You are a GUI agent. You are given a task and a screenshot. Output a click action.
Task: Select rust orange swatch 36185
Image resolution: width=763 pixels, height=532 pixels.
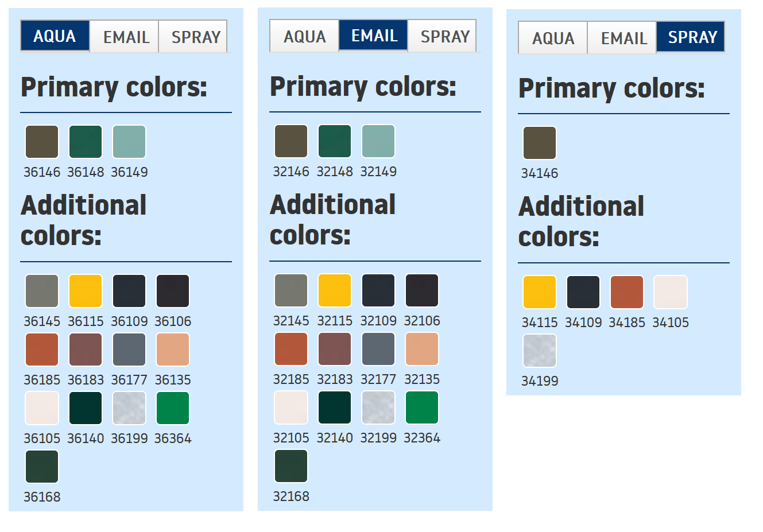[42, 350]
